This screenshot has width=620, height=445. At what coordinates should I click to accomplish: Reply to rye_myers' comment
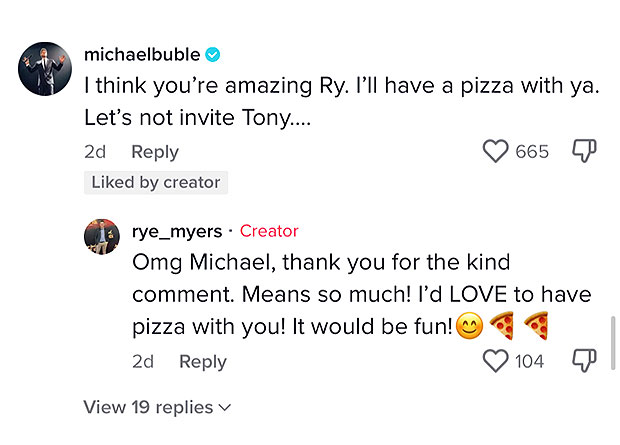click(x=203, y=362)
